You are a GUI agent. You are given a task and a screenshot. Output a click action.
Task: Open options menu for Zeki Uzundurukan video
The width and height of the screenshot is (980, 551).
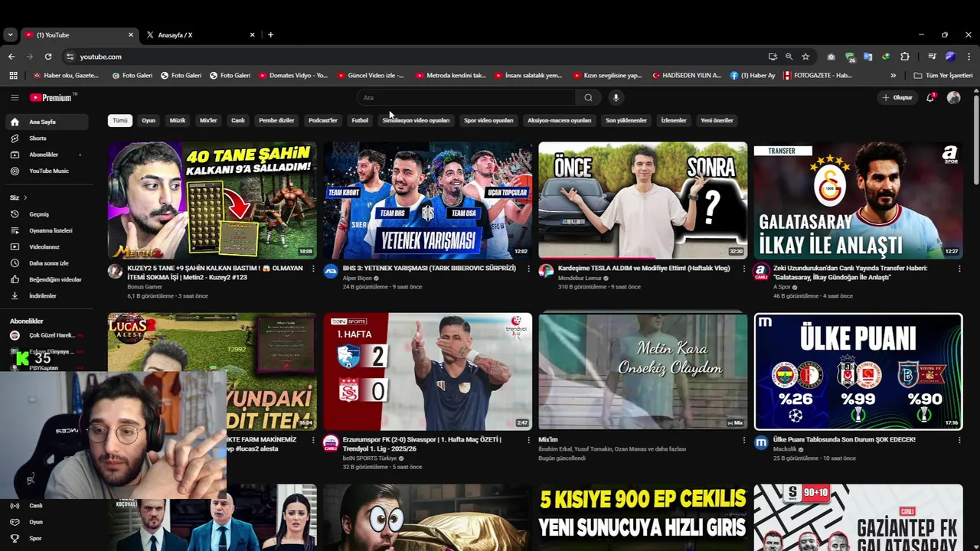[x=959, y=269]
